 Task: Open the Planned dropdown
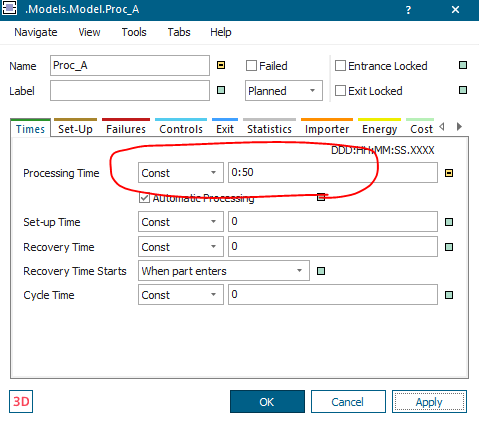(284, 90)
